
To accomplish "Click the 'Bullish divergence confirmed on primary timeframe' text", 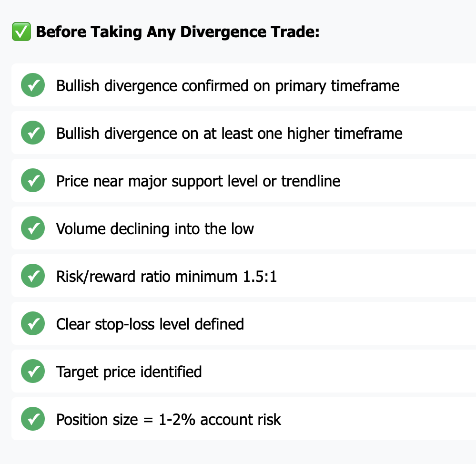I will click(228, 86).
